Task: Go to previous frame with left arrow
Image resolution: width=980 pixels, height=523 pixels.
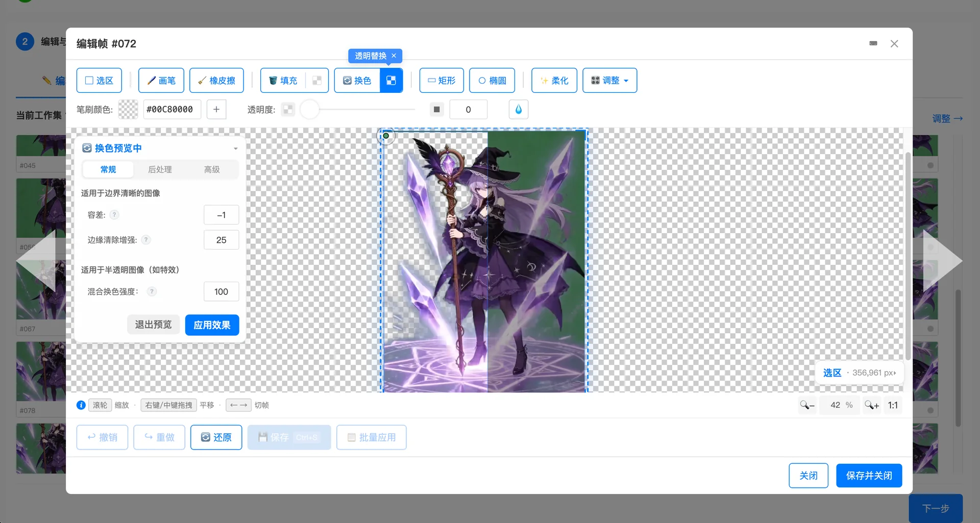Action: [36, 261]
